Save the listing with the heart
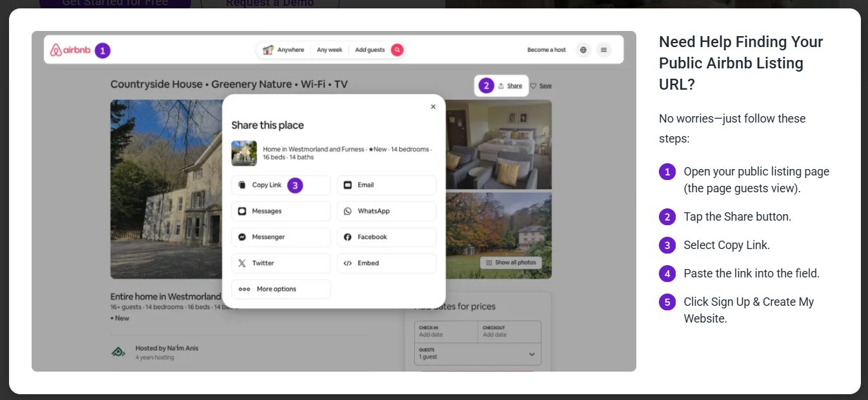Image resolution: width=868 pixels, height=400 pixels. point(541,86)
